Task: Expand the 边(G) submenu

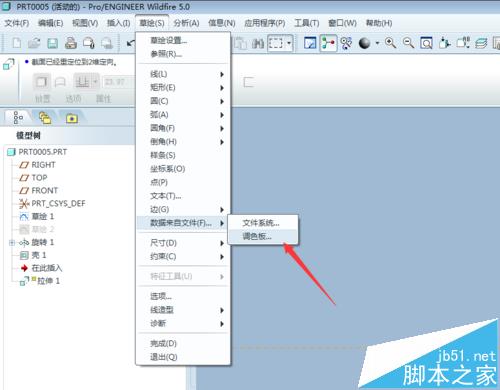Action: pos(183,209)
